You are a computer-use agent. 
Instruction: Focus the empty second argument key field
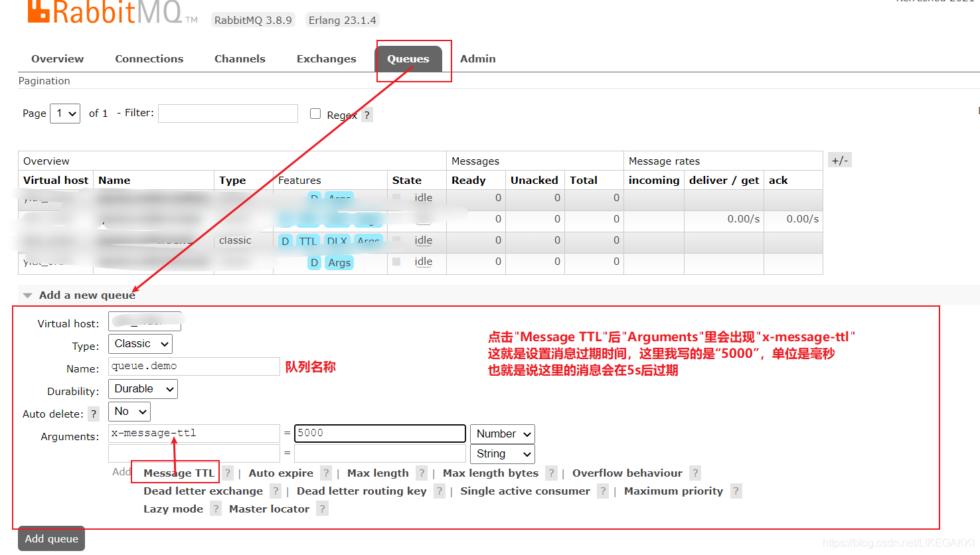pos(194,453)
